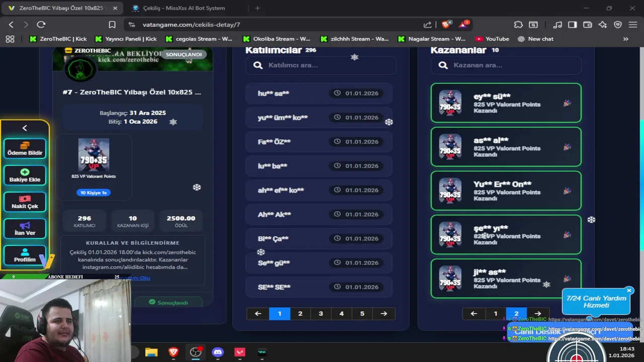The image size is (644, 362).
Task: Open the browser hamburger menu
Action: [x=633, y=25]
